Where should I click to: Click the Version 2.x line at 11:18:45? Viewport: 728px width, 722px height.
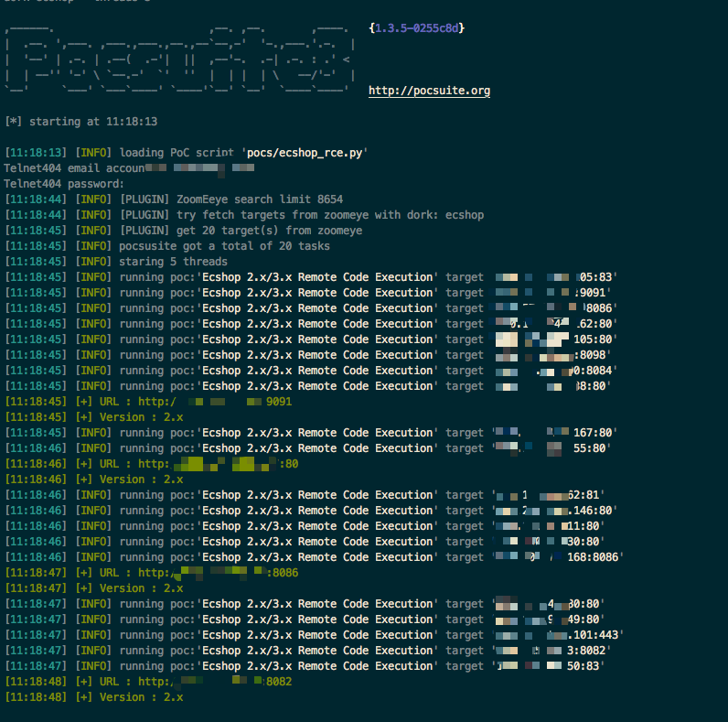(94, 417)
